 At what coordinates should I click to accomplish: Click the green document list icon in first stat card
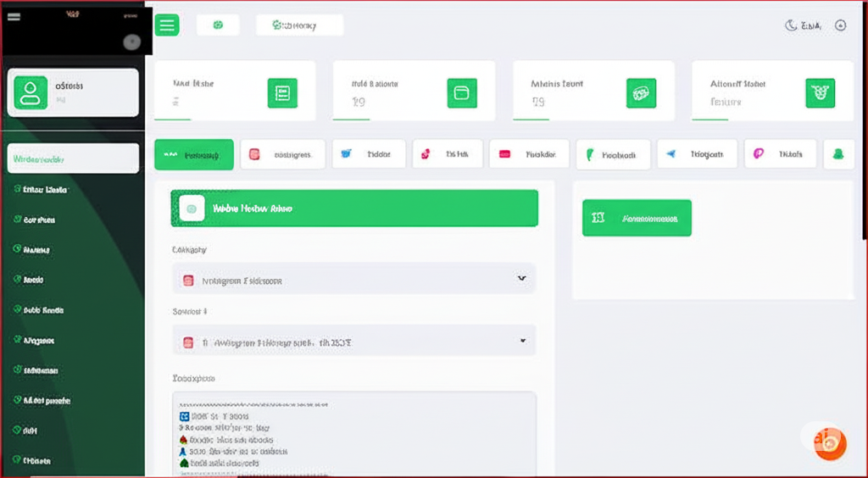pos(282,93)
